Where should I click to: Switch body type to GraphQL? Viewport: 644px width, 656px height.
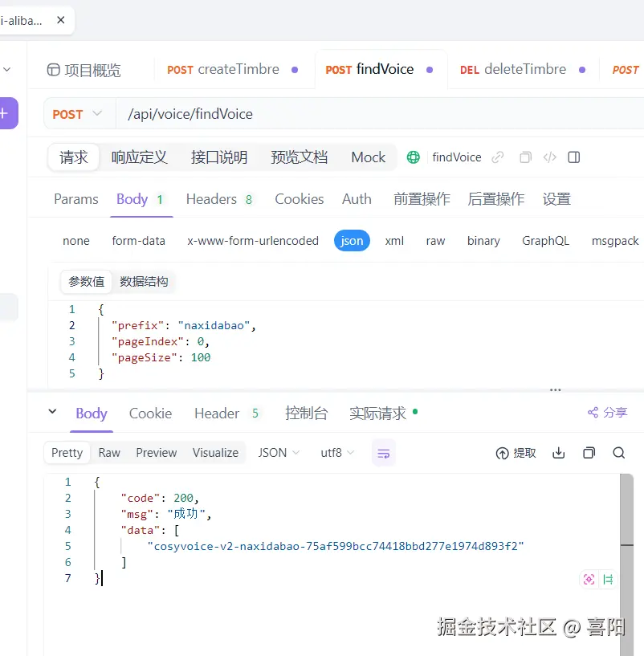pyautogui.click(x=546, y=240)
